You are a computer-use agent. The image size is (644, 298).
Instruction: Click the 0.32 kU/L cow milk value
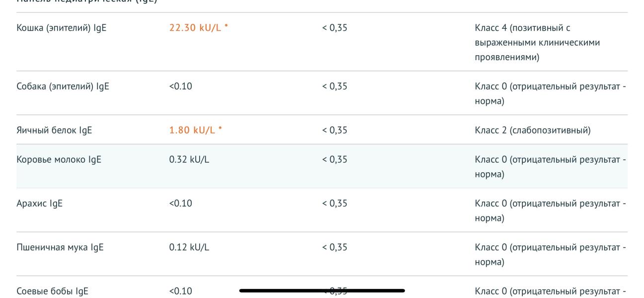(189, 159)
